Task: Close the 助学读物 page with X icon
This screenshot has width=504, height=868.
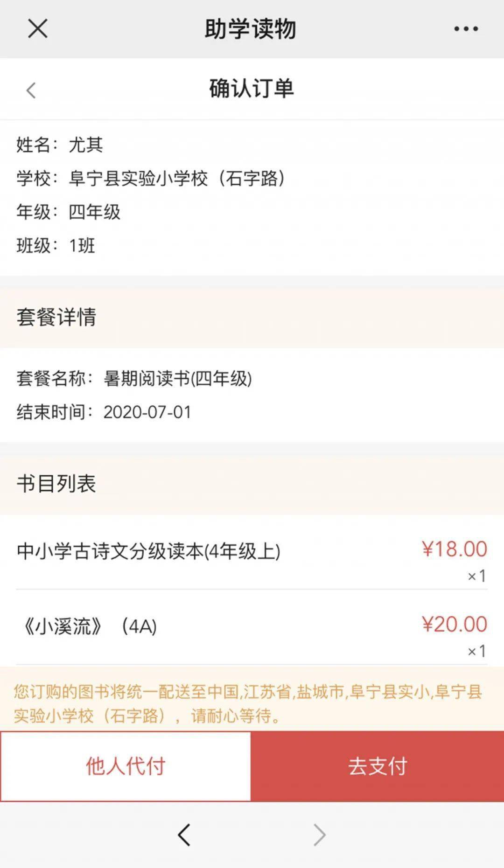Action: (x=38, y=28)
